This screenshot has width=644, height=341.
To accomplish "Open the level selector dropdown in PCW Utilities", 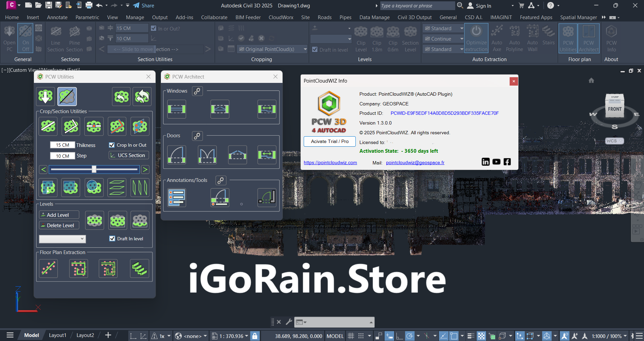I will [82, 239].
